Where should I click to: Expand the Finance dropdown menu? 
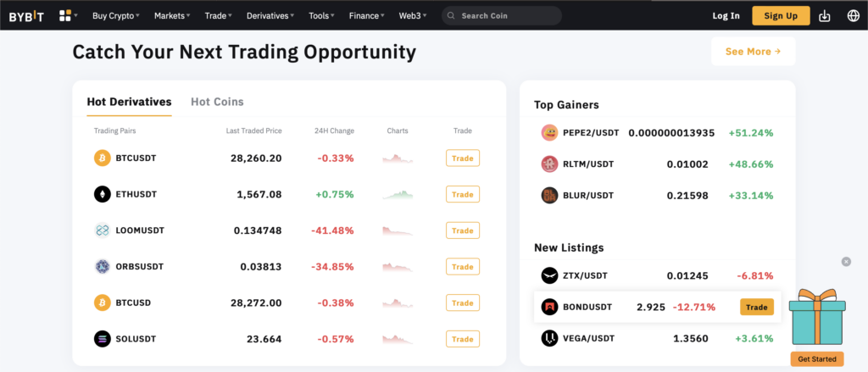[367, 15]
